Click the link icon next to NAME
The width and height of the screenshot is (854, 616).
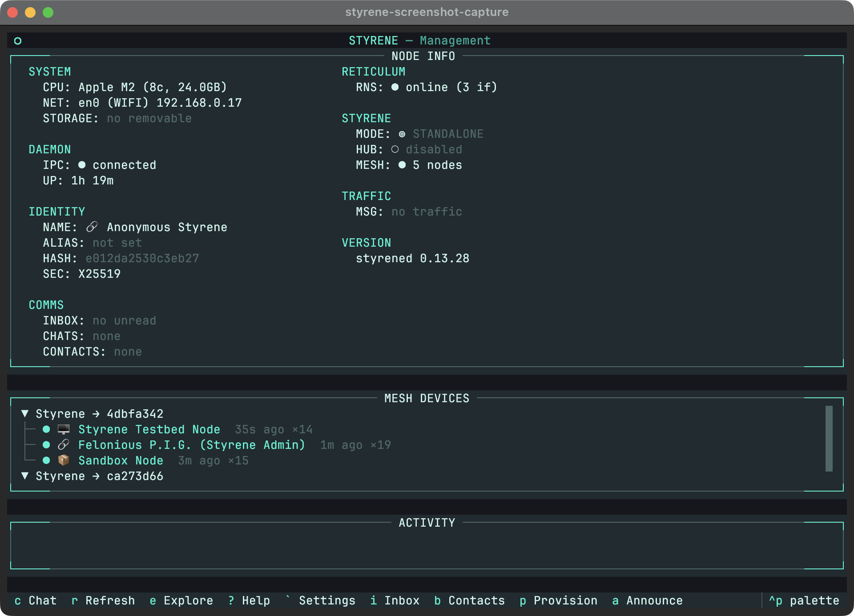[x=92, y=227]
